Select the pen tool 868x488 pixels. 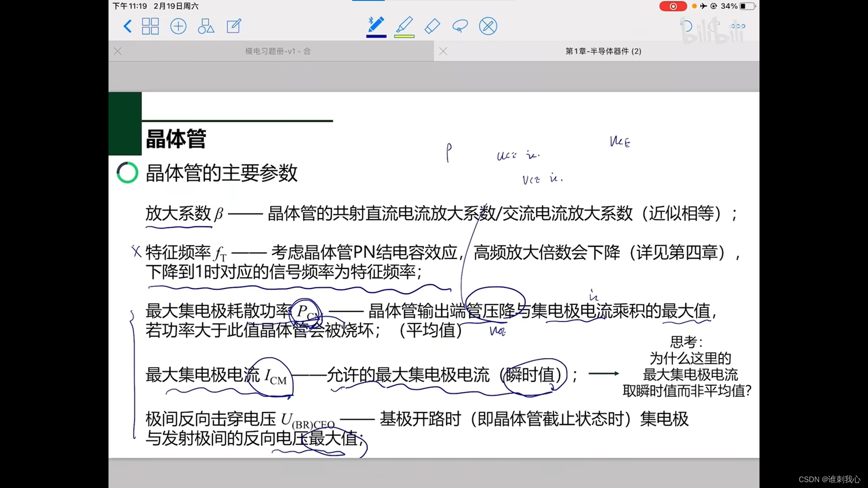coord(376,24)
